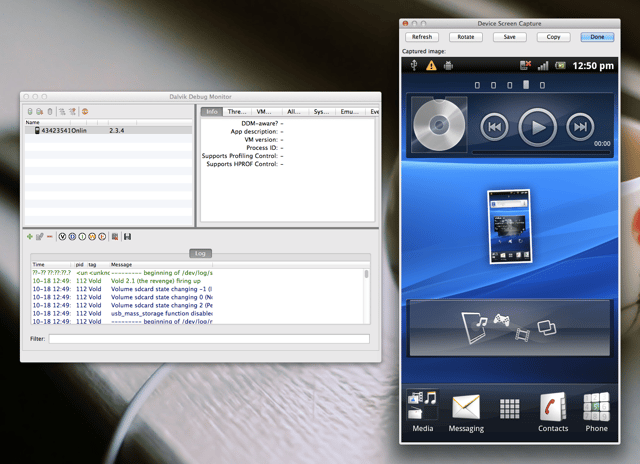The image size is (640, 464).
Task: Open the Contacts icon in phone dock
Action: [553, 412]
